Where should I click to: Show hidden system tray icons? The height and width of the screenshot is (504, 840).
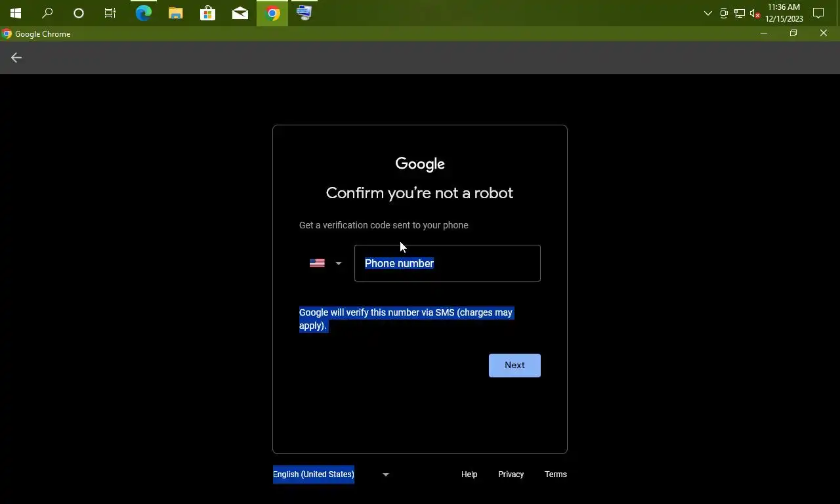[x=707, y=13]
